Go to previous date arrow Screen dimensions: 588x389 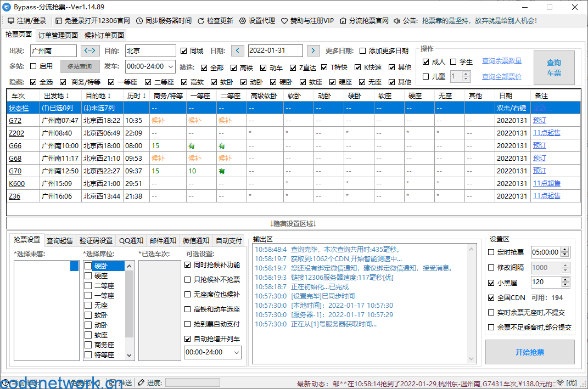237,50
